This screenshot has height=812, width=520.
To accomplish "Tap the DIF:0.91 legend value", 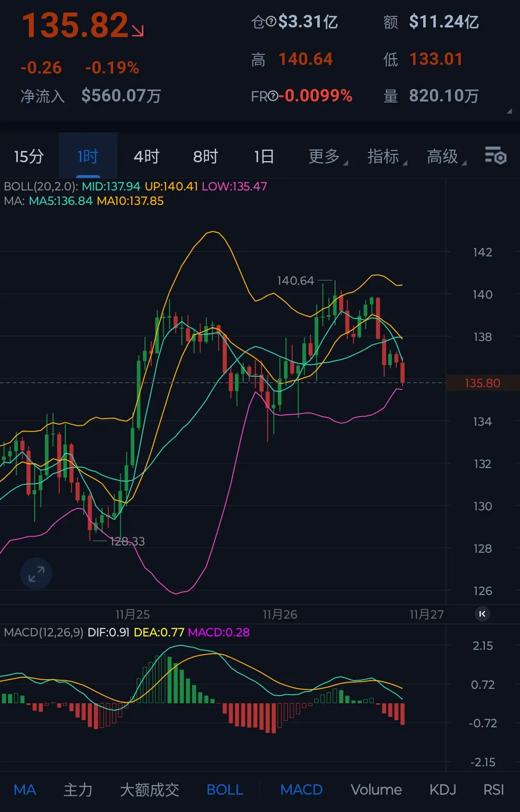I will point(108,632).
